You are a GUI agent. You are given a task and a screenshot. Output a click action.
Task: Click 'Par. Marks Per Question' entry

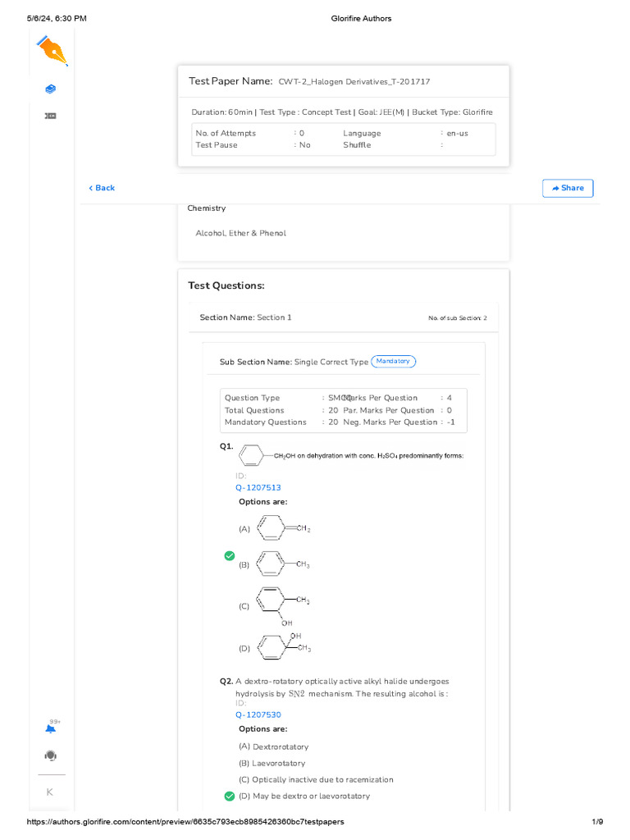coord(398,410)
